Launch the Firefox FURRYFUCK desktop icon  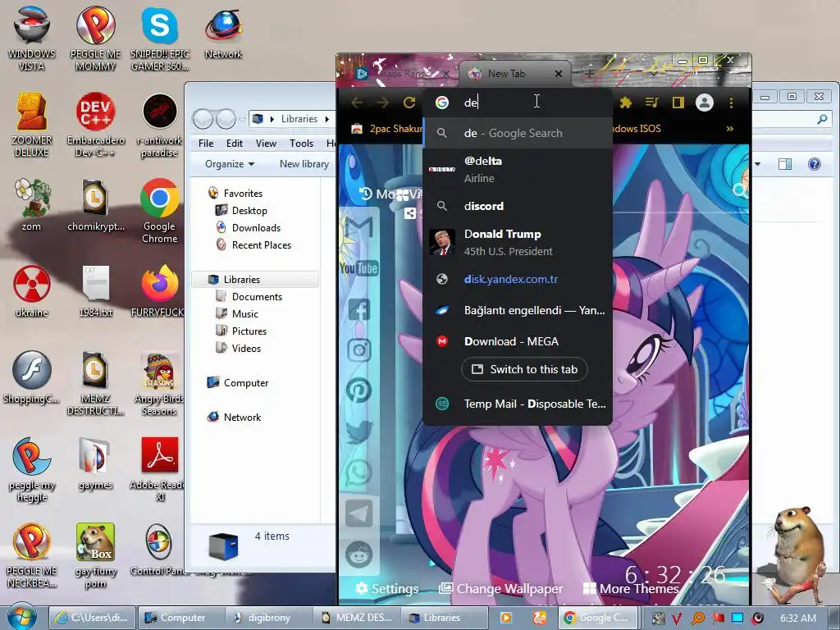tap(160, 290)
